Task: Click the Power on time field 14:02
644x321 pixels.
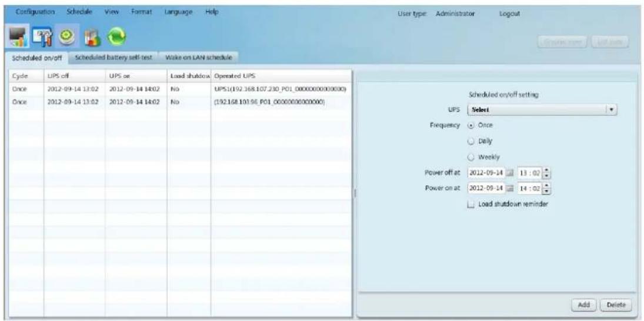Action: 530,189
